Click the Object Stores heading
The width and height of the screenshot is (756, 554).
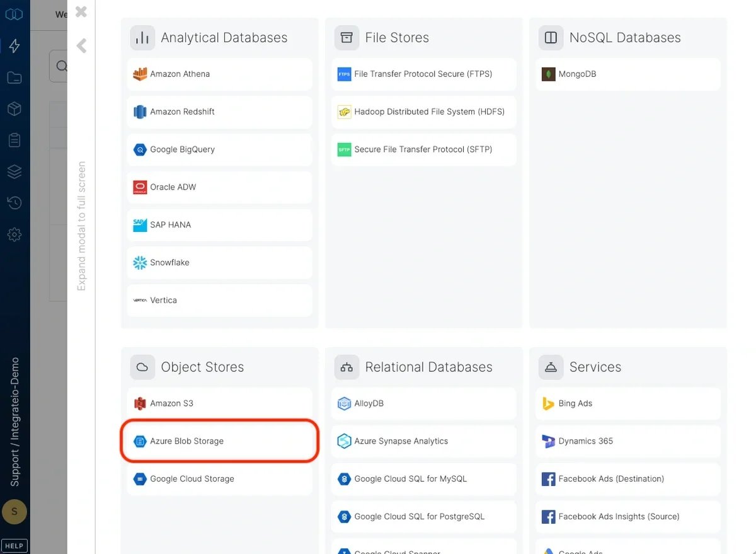click(202, 367)
